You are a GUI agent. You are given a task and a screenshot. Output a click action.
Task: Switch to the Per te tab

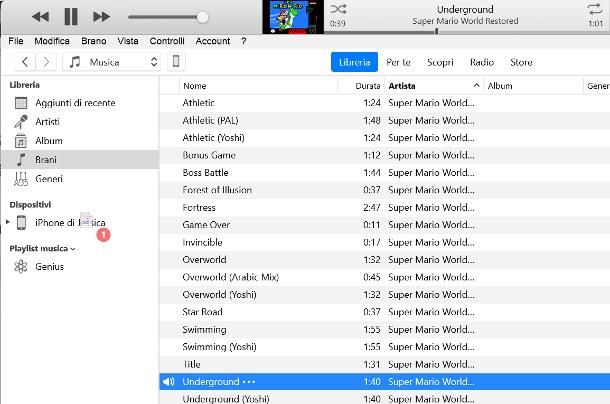pos(398,62)
